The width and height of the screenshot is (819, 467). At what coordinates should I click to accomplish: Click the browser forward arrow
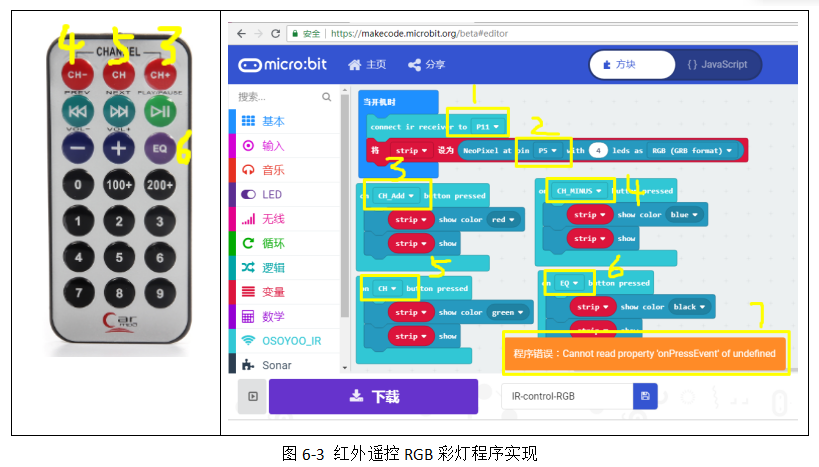[258, 33]
